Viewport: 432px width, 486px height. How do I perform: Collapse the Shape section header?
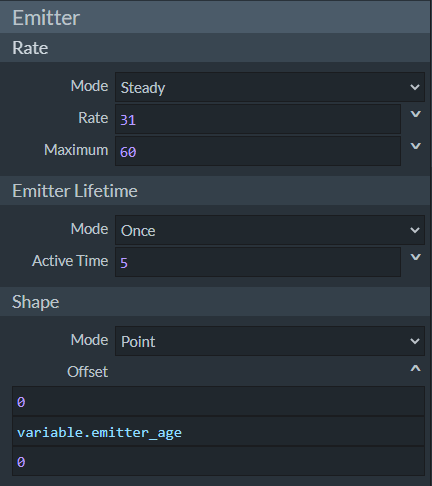[215, 302]
